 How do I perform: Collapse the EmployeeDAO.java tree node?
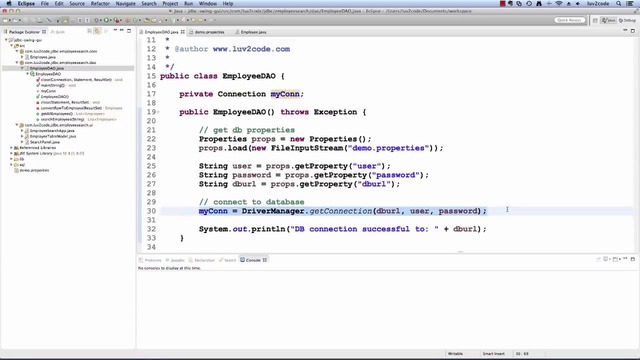[22, 68]
